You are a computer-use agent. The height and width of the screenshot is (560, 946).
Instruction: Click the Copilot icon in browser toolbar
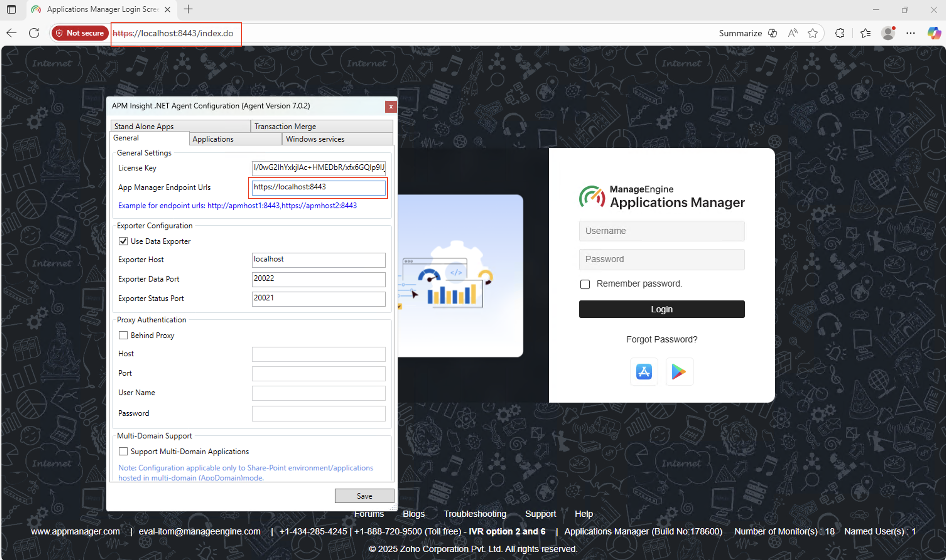pos(934,33)
